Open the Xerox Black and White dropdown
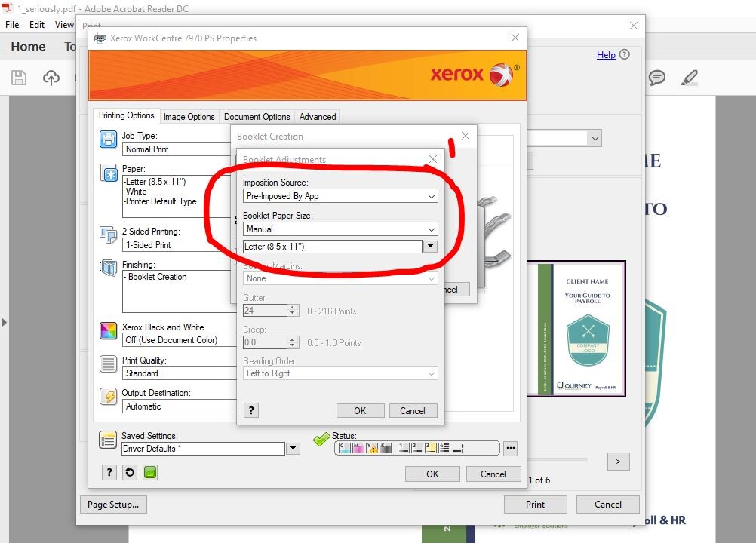 click(x=179, y=340)
